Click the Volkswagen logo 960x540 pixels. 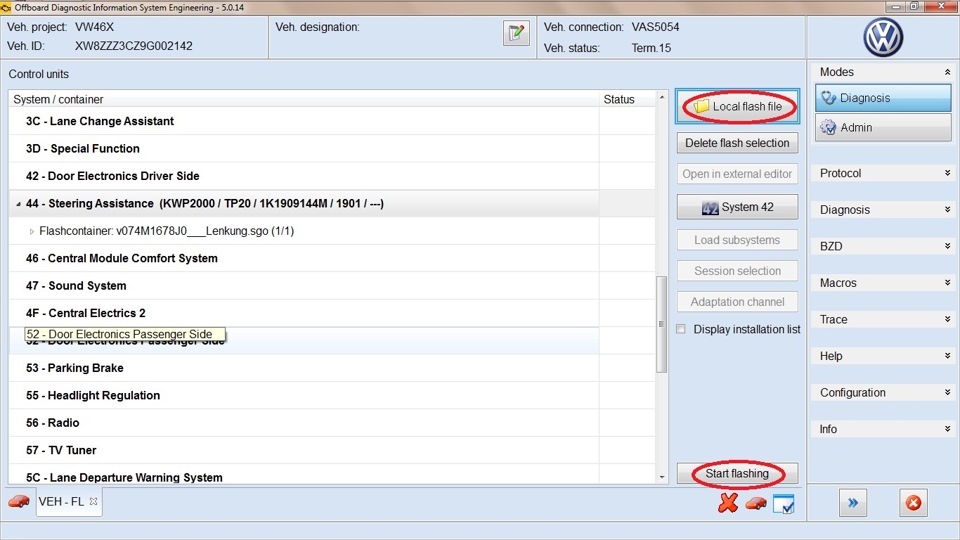pos(883,37)
